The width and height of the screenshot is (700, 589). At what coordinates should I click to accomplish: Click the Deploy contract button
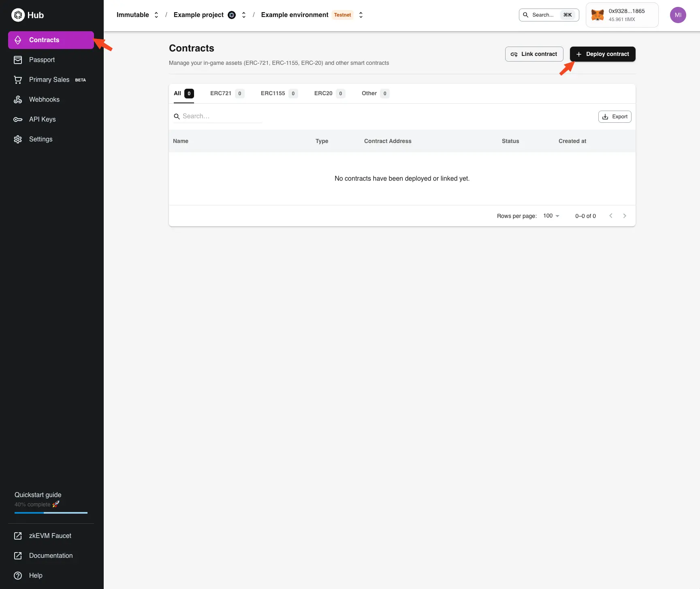pyautogui.click(x=602, y=54)
